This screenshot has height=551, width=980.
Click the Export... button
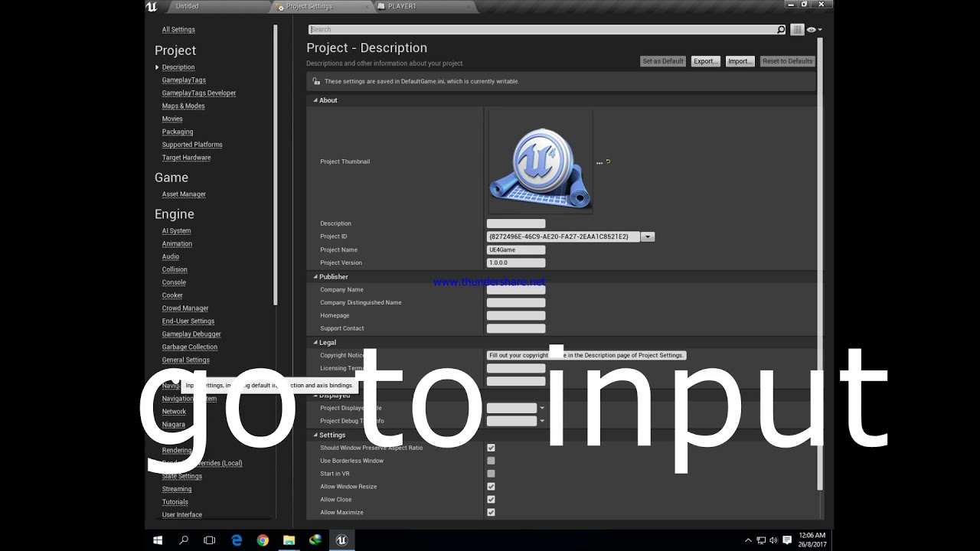(706, 61)
